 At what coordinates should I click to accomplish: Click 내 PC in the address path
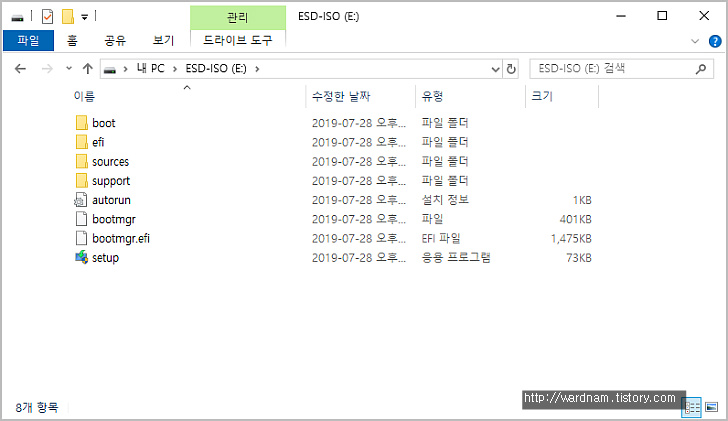(x=150, y=69)
